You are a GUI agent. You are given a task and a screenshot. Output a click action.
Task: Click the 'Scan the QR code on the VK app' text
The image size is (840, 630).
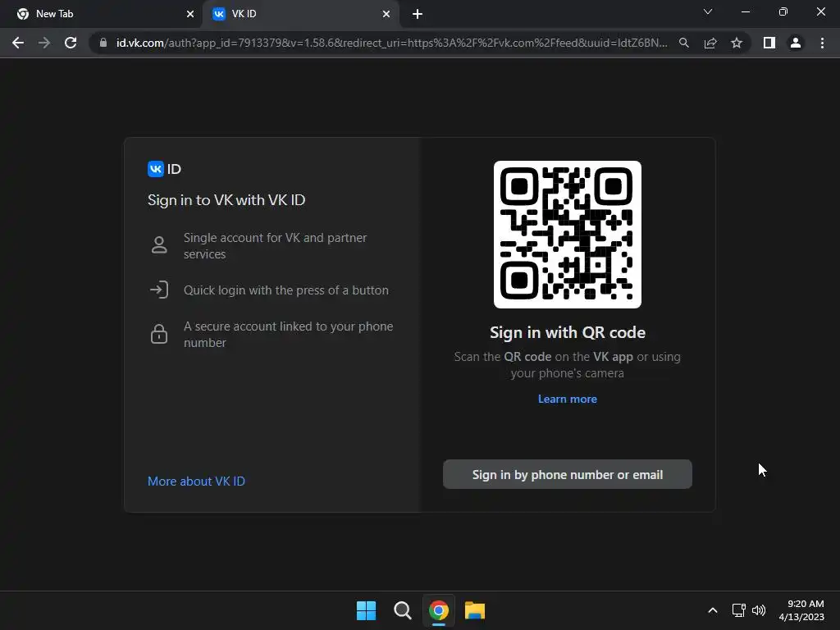coord(568,365)
